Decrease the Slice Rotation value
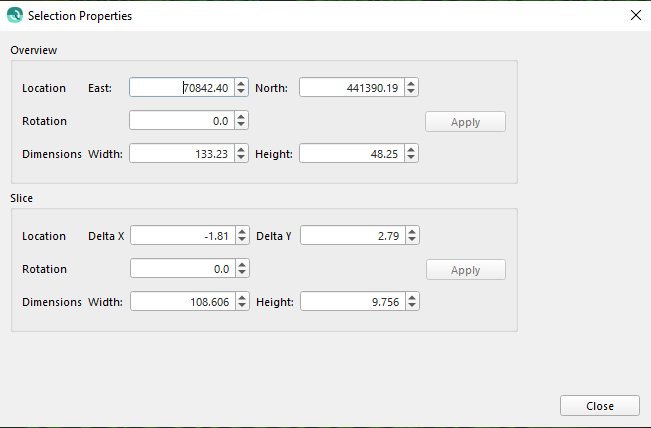The width and height of the screenshot is (651, 428). click(x=241, y=273)
